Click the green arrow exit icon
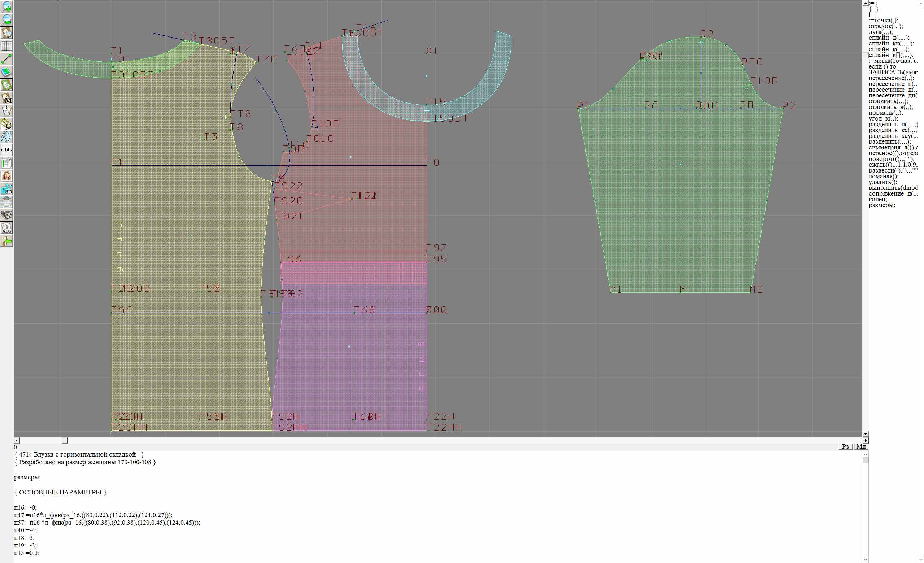924x563 pixels. pyautogui.click(x=7, y=241)
